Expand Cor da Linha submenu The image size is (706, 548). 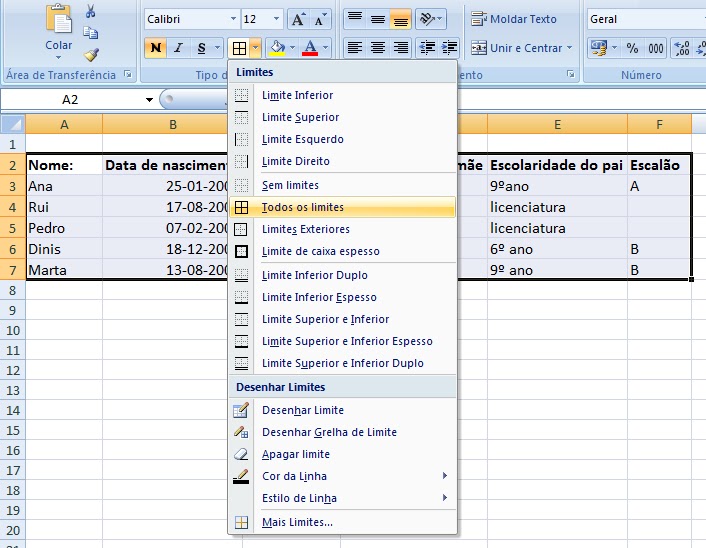(x=342, y=476)
